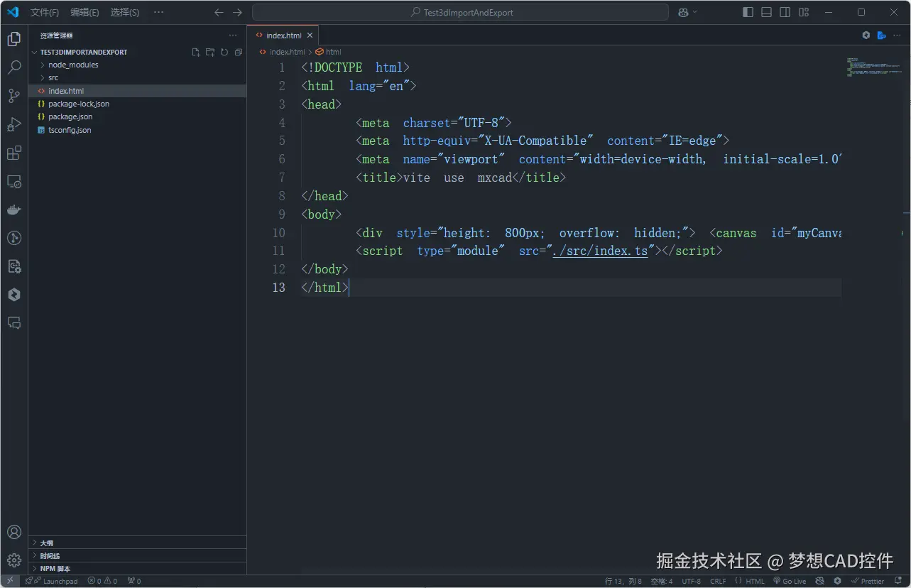Select index.html in file explorer
The image size is (911, 588).
pyautogui.click(x=137, y=91)
